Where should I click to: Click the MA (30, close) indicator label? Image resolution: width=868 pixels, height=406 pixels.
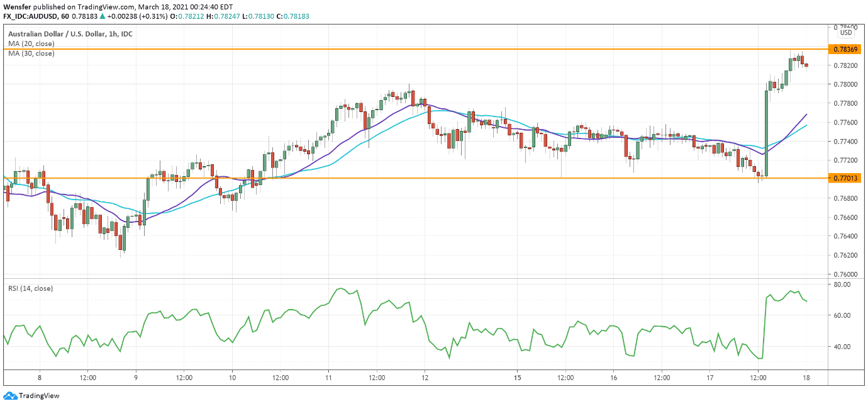pyautogui.click(x=31, y=54)
